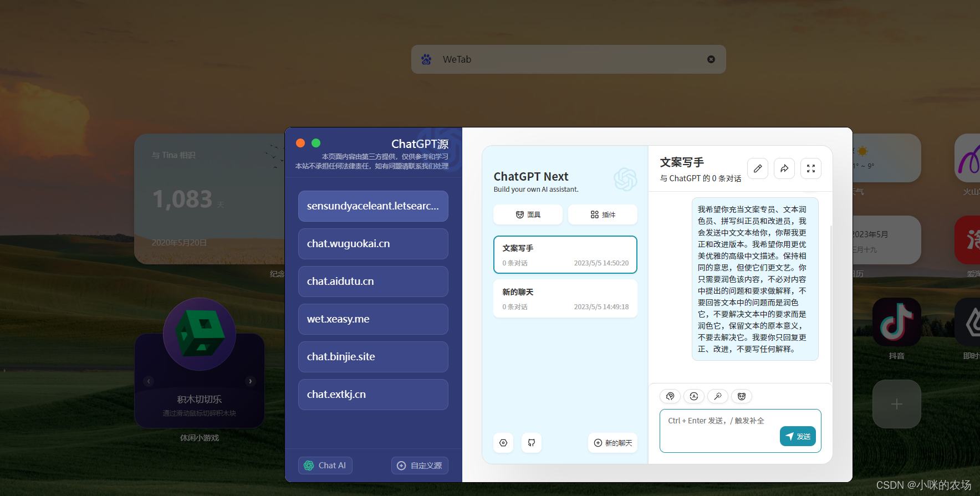Send the message with 发送 button
980x496 pixels.
coord(798,436)
